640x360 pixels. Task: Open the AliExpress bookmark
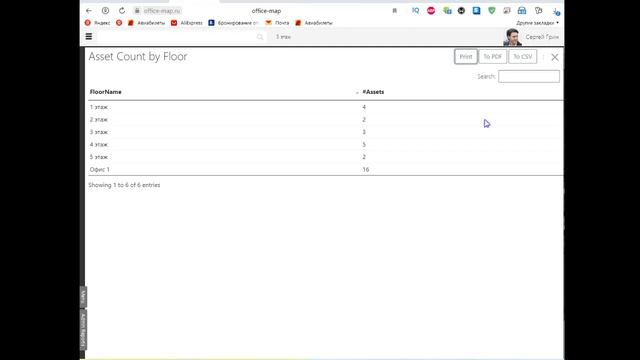(187, 23)
